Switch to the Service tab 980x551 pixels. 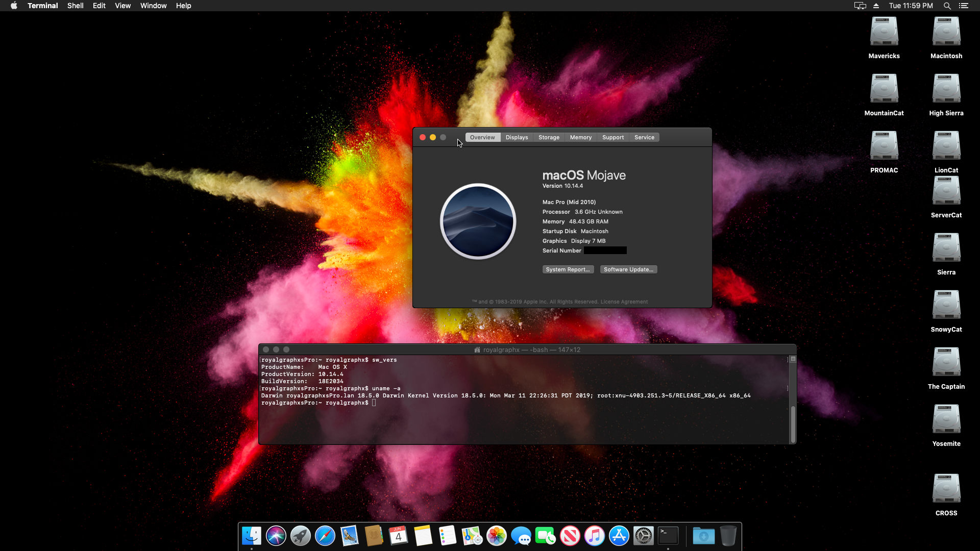point(644,137)
